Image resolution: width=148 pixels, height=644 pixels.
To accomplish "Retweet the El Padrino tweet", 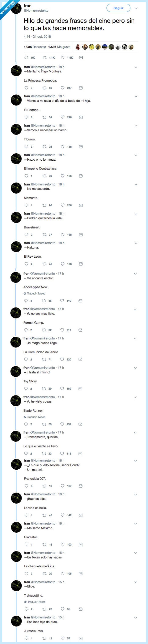I will tap(45, 117).
